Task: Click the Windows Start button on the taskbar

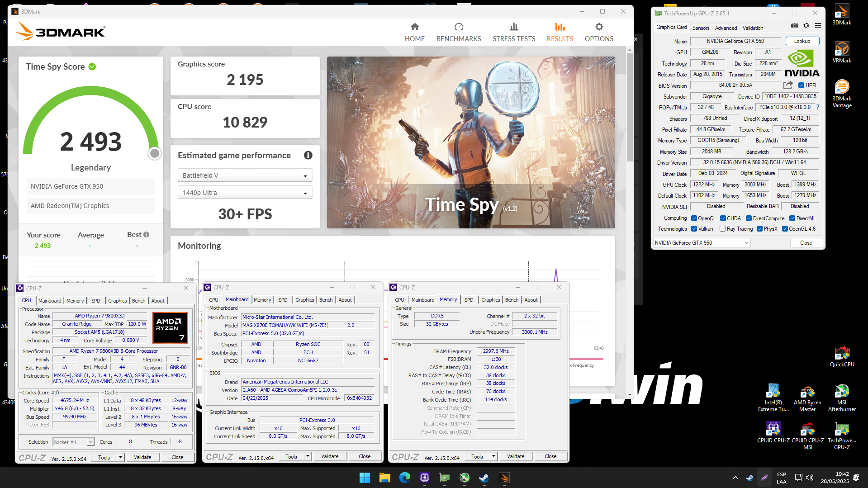Action: (365, 478)
